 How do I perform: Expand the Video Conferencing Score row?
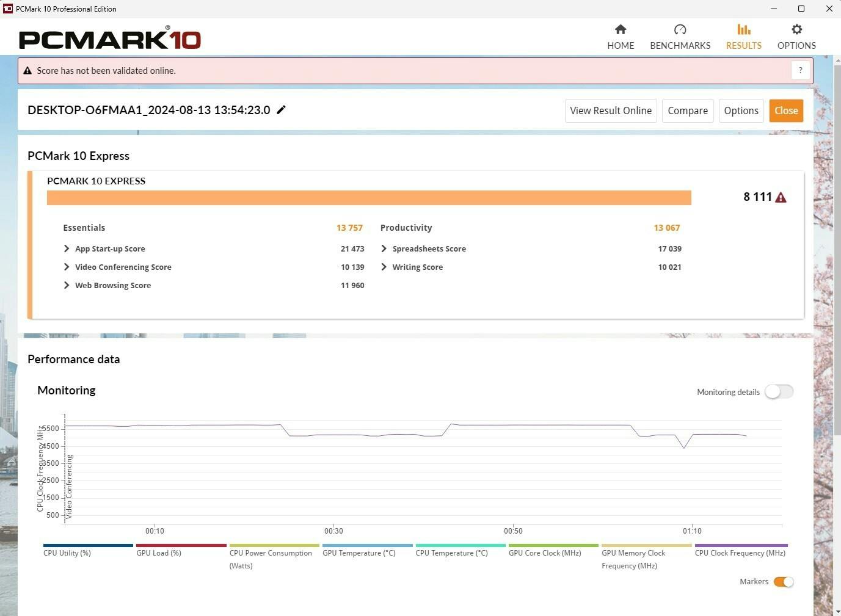[67, 267]
